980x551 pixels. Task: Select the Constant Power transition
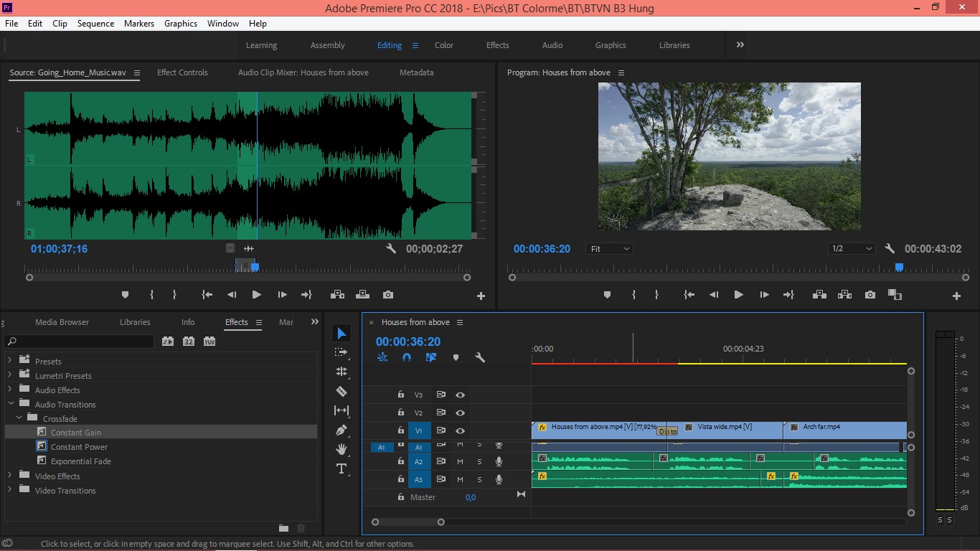point(79,447)
